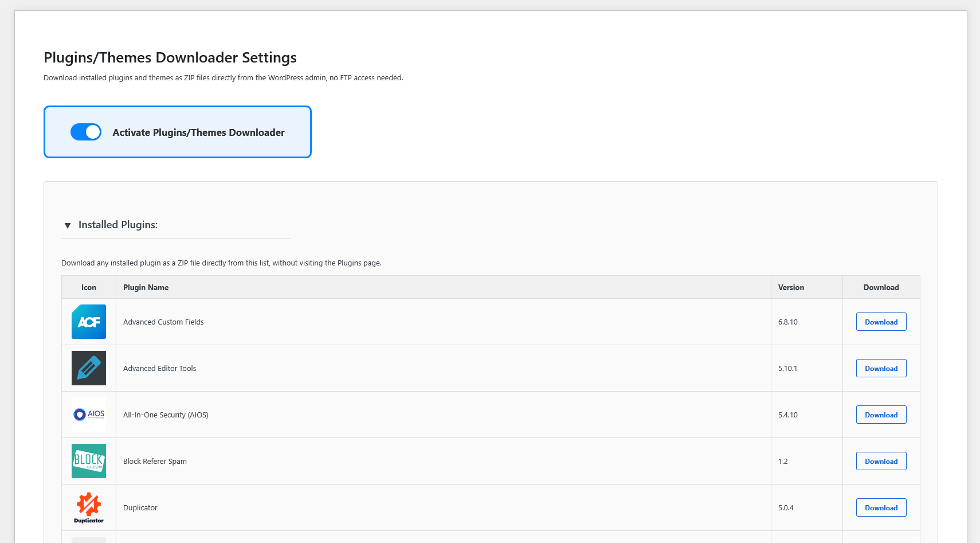Click version number 5.10.1
The width and height of the screenshot is (980, 543).
787,368
